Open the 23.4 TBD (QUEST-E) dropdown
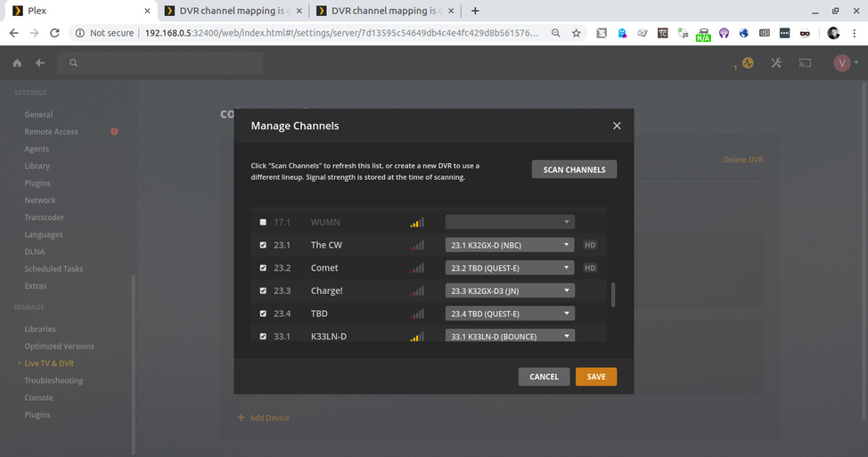The image size is (868, 457). (510, 314)
